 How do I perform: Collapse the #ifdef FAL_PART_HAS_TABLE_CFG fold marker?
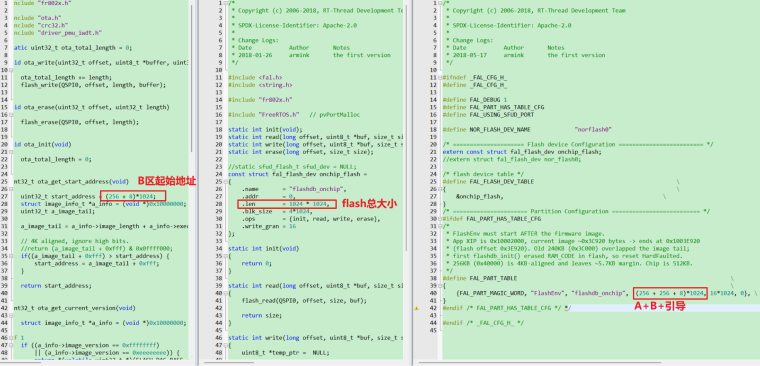pyautogui.click(x=440, y=219)
